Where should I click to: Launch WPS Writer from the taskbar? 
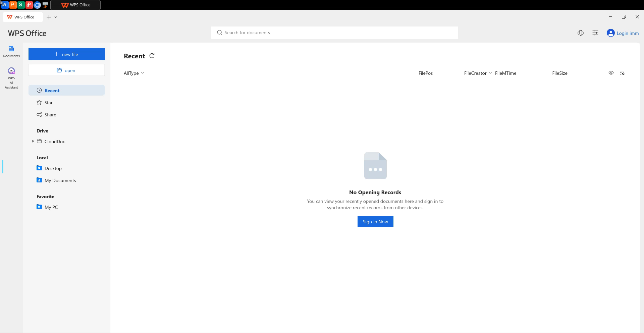[4, 5]
